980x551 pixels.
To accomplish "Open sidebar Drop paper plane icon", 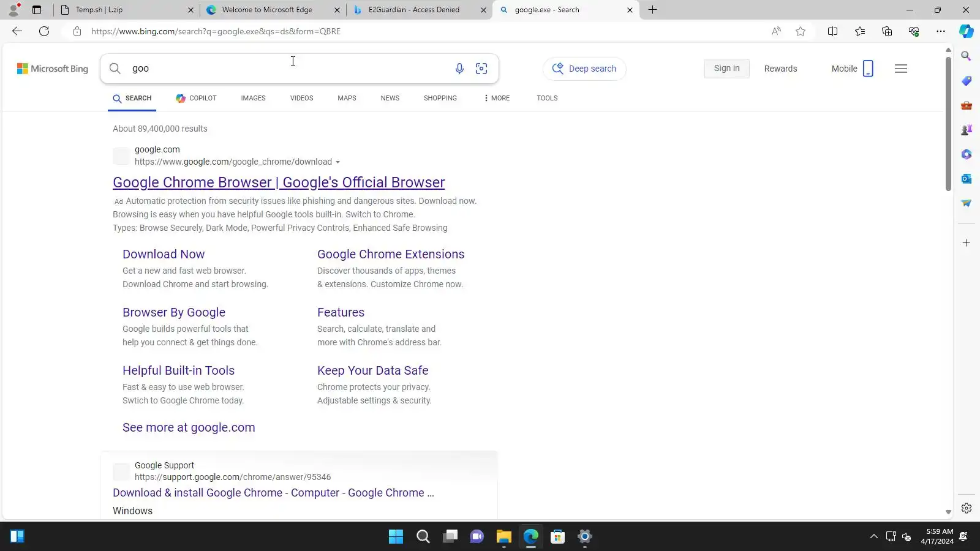I will (967, 203).
